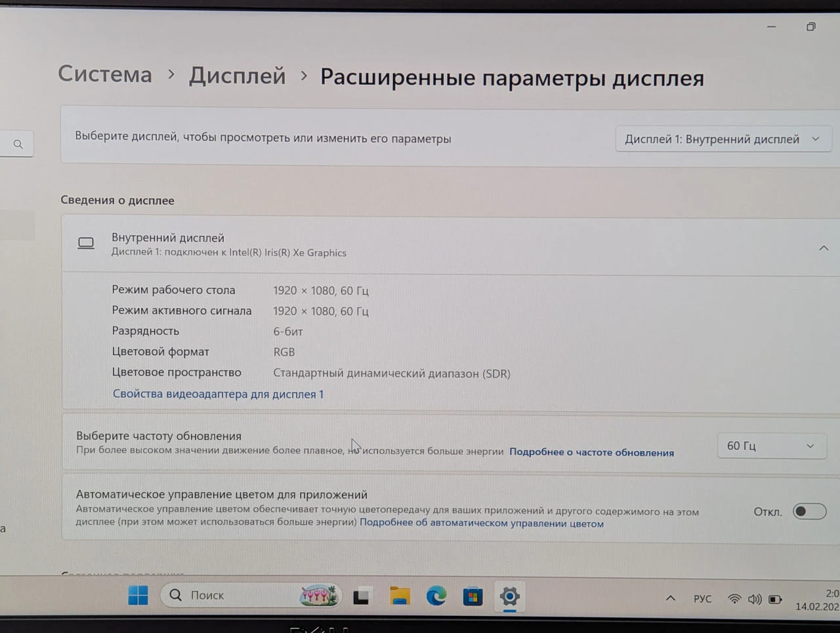Screen dimensions: 840x633
Task: Open the Windows Start menu
Action: (138, 596)
